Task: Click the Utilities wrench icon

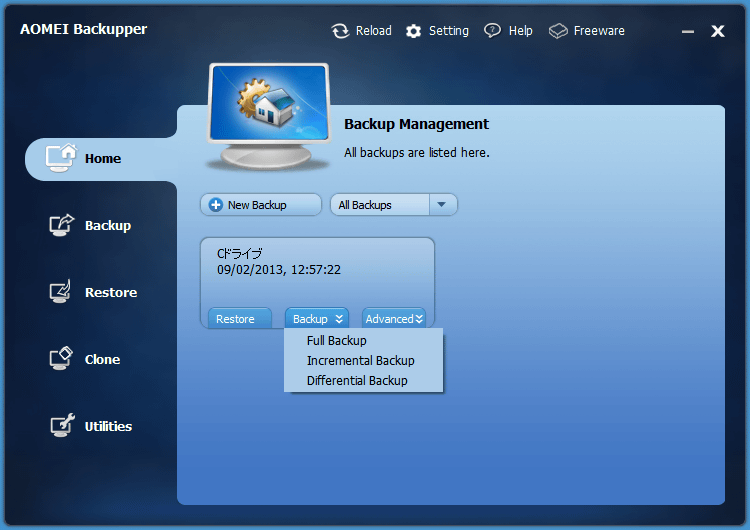Action: click(x=62, y=425)
